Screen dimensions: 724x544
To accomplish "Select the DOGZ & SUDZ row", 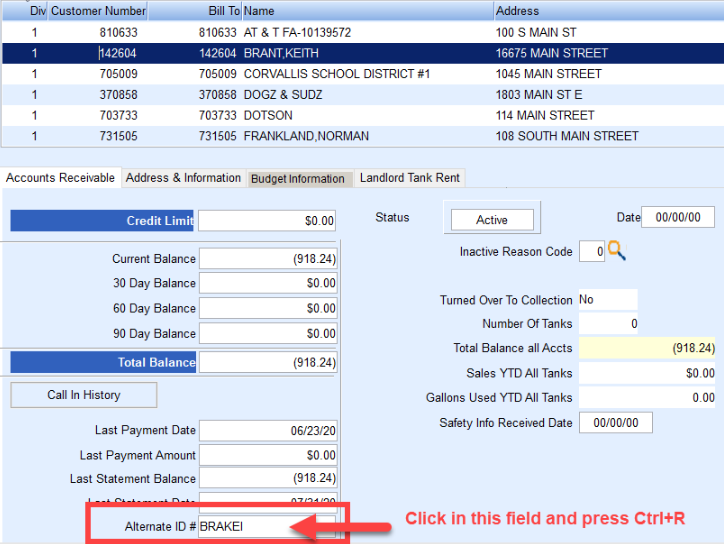I will (363, 95).
